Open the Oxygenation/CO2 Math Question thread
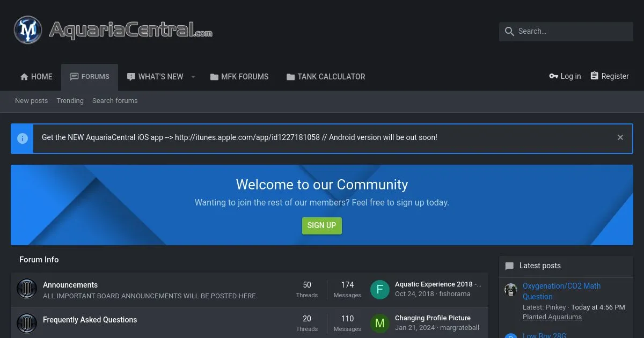 (x=561, y=291)
